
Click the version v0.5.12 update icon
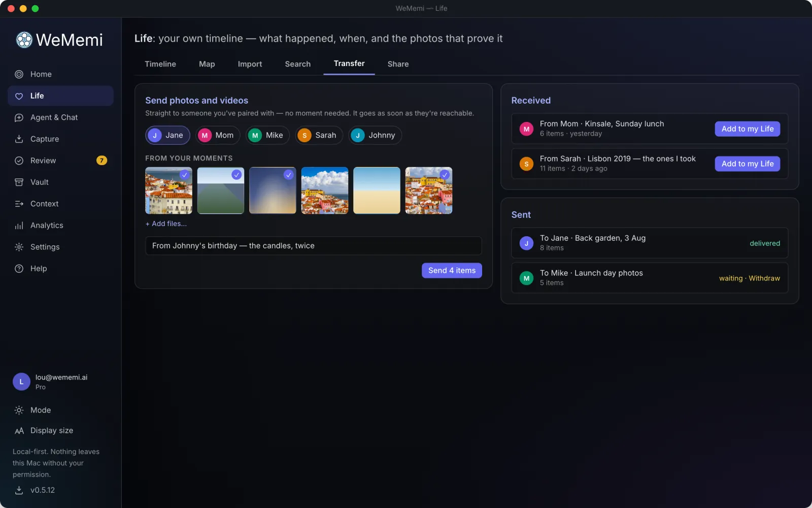click(x=19, y=490)
